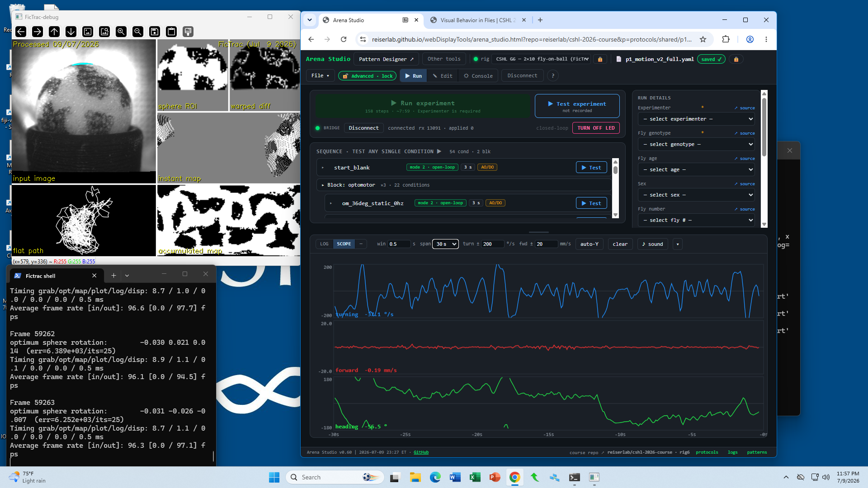Open the help question mark button
Screen dimensions: 868x488
click(x=552, y=76)
